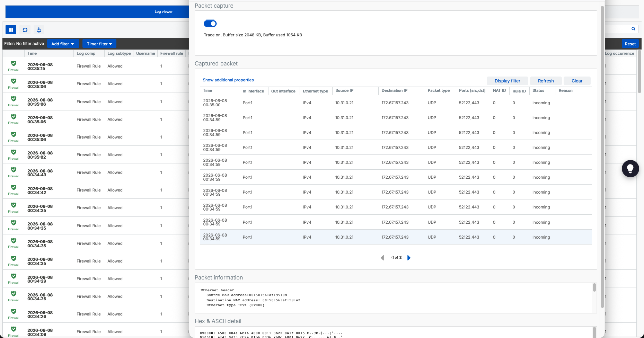
Task: Click the Source MAC address line
Action: click(247, 295)
